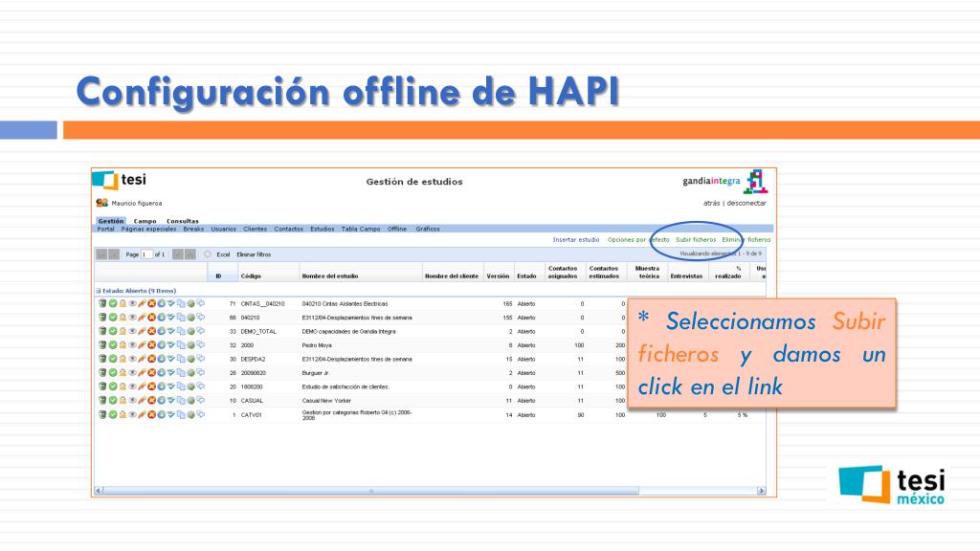Toggle eye visibility icon in 1808200 row
The width and height of the screenshot is (980, 551).
(132, 386)
